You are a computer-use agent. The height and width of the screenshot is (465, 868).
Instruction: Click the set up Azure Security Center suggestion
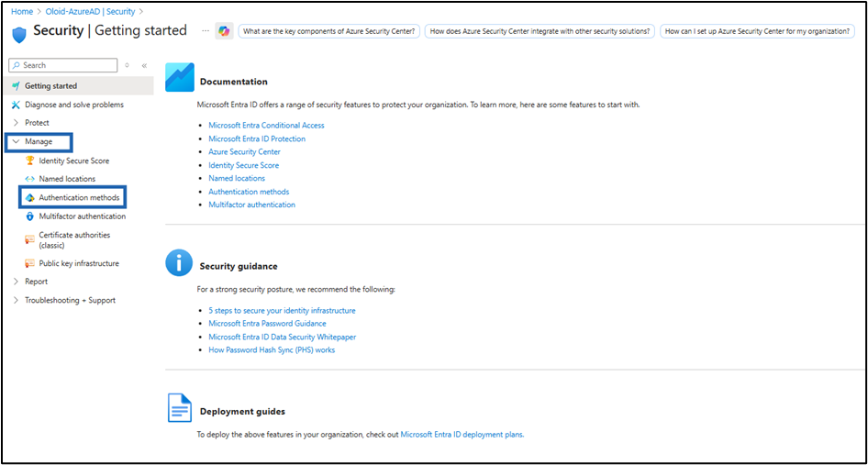coord(757,31)
